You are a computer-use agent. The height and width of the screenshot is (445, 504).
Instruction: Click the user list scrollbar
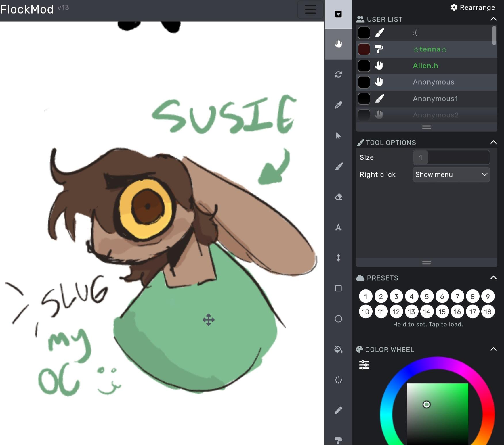pos(494,36)
